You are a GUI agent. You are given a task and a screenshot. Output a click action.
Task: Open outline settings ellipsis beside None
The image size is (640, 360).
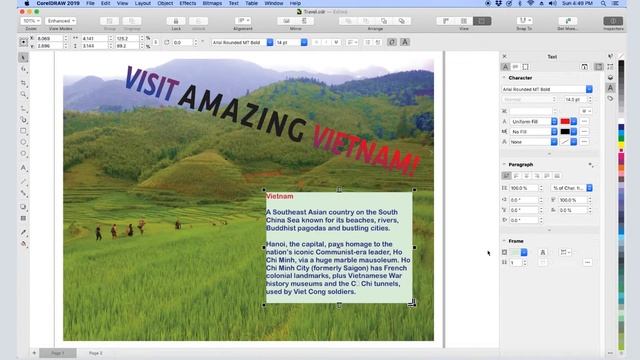(x=584, y=142)
